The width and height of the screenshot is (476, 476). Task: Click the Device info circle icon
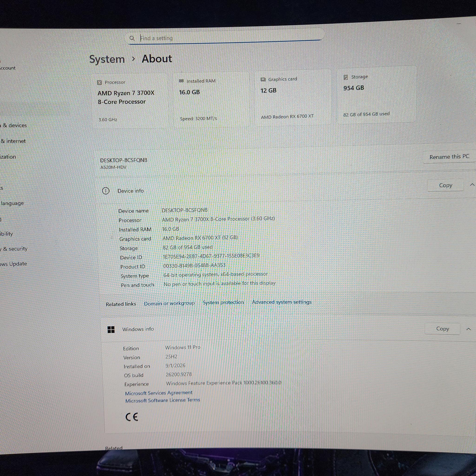(106, 191)
